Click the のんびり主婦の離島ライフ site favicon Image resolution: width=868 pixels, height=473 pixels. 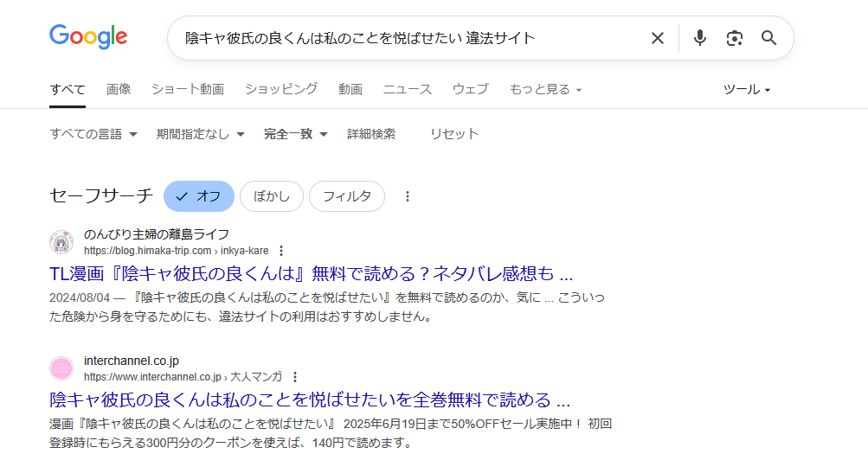61,242
